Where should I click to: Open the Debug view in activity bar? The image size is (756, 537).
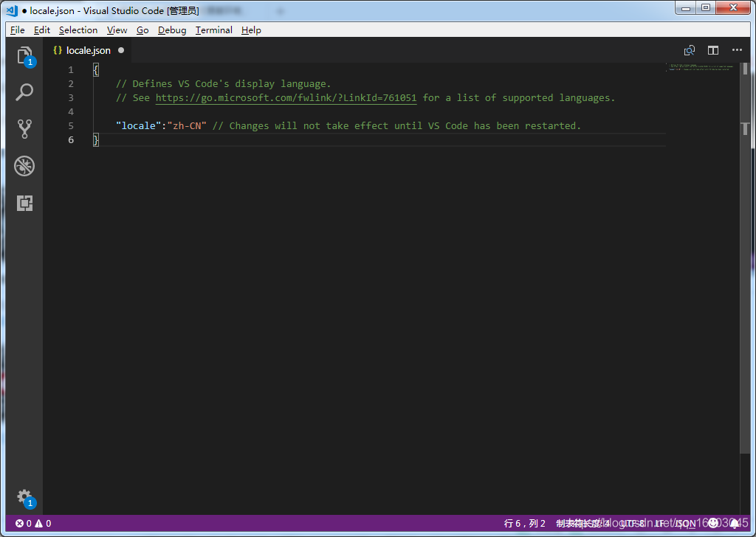coord(24,166)
